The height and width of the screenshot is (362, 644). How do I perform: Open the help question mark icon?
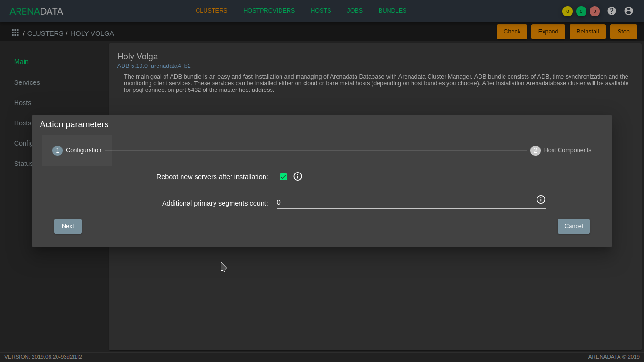611,11
